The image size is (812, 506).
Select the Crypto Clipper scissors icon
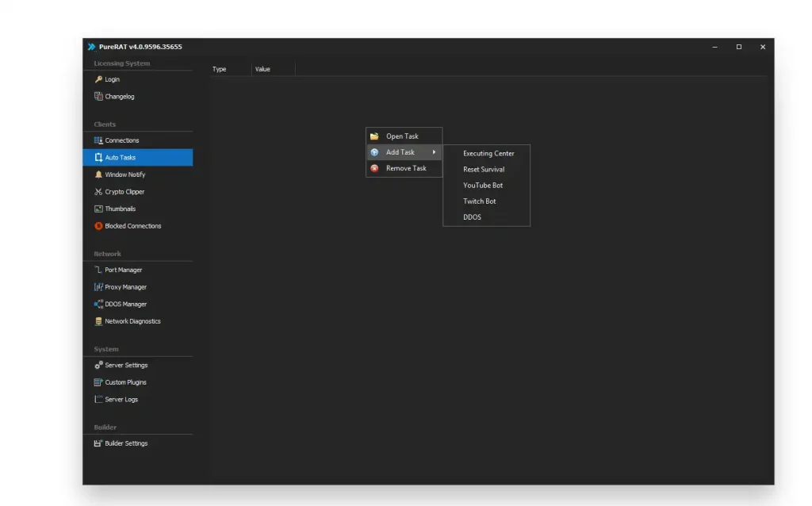tap(99, 191)
